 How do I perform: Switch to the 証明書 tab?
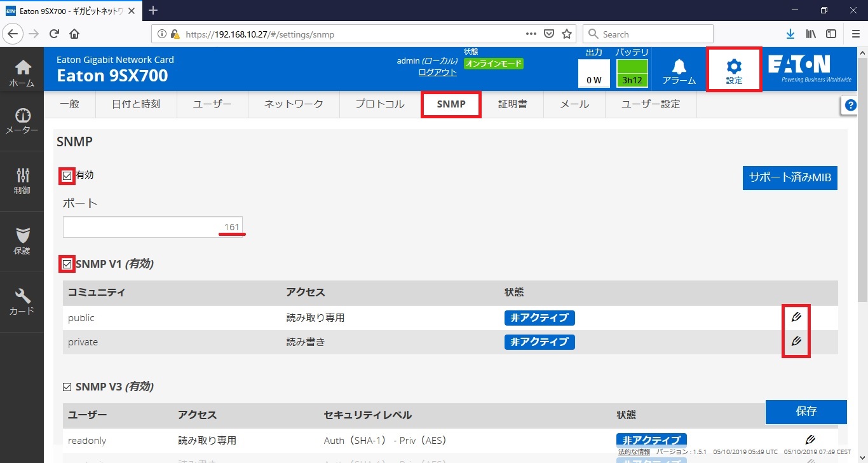(512, 104)
